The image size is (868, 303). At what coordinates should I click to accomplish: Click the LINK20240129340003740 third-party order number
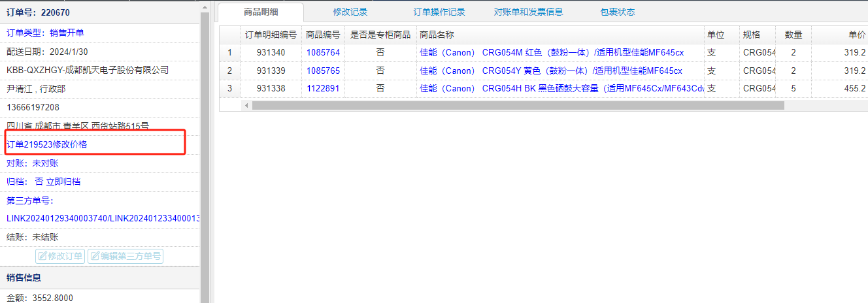coord(57,218)
